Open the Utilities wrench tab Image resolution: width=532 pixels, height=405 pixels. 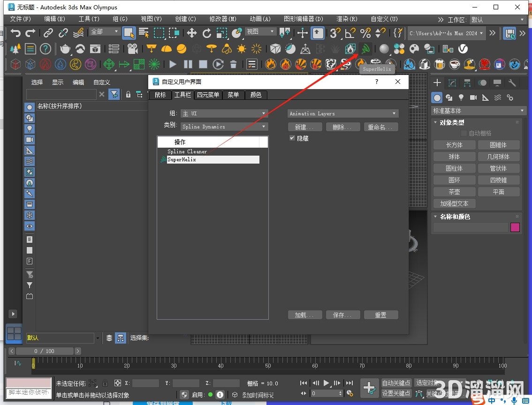[512, 82]
